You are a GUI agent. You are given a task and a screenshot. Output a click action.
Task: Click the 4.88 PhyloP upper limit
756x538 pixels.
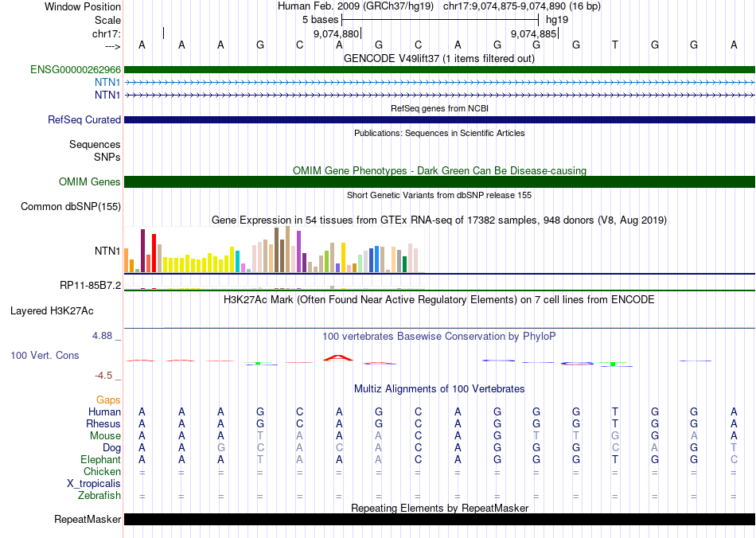[102, 336]
